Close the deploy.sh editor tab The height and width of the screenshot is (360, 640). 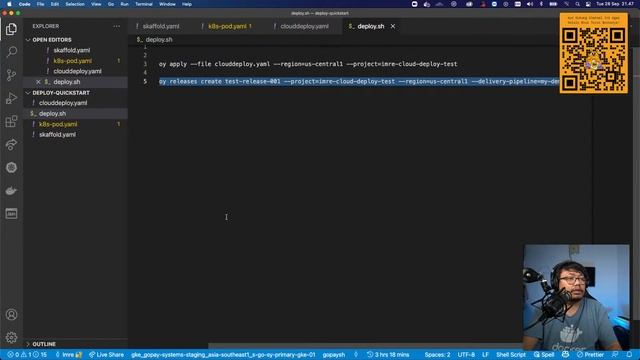coord(393,26)
